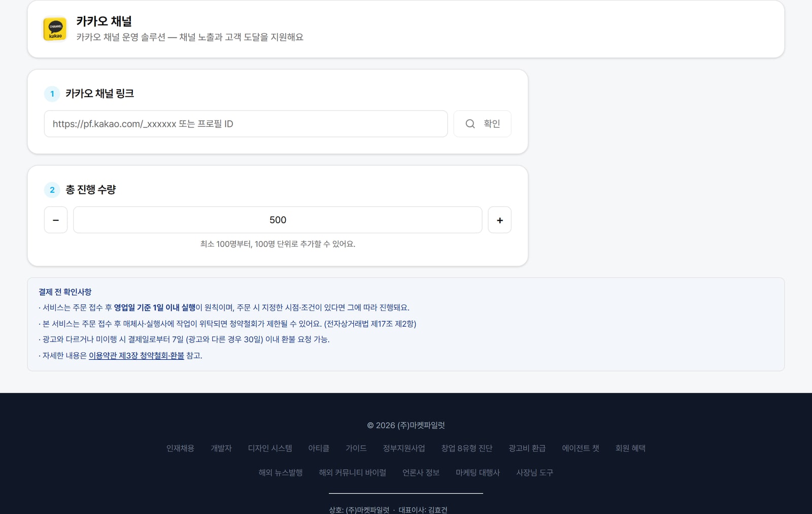812x514 pixels.
Task: Click the quantity field showing 500
Action: pos(278,220)
